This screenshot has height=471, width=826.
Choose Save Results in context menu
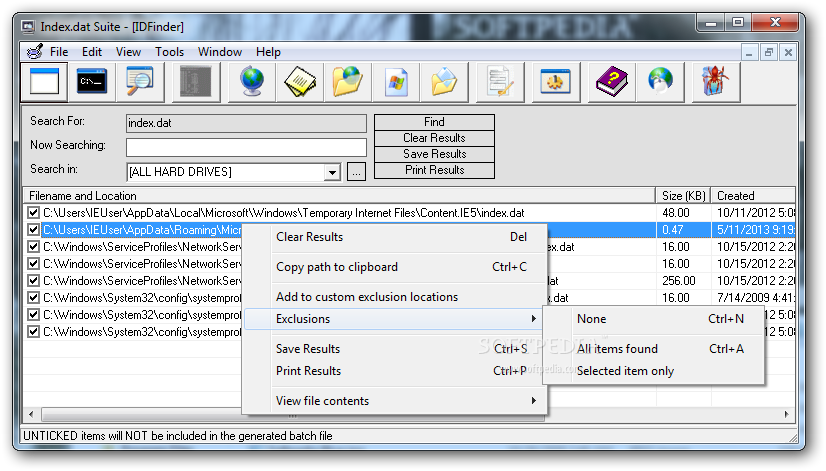[x=395, y=349]
